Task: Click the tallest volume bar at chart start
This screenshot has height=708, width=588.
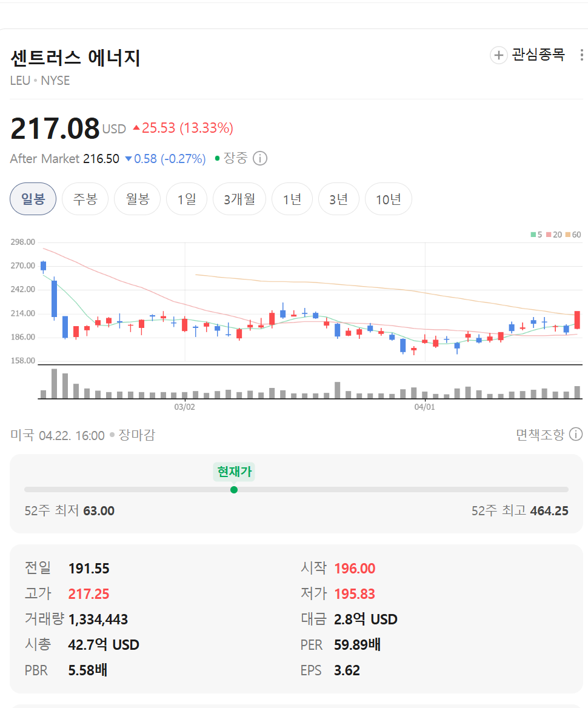Action: [54, 383]
